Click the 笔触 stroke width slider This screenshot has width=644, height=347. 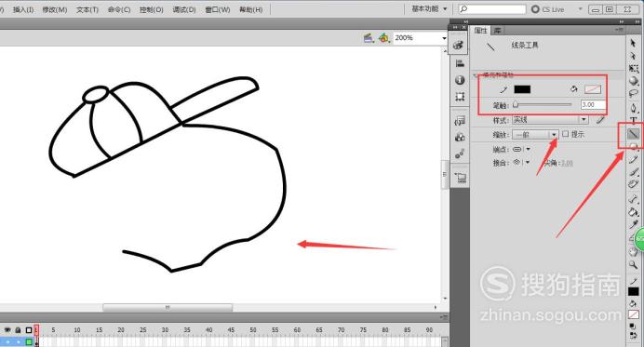pos(543,105)
